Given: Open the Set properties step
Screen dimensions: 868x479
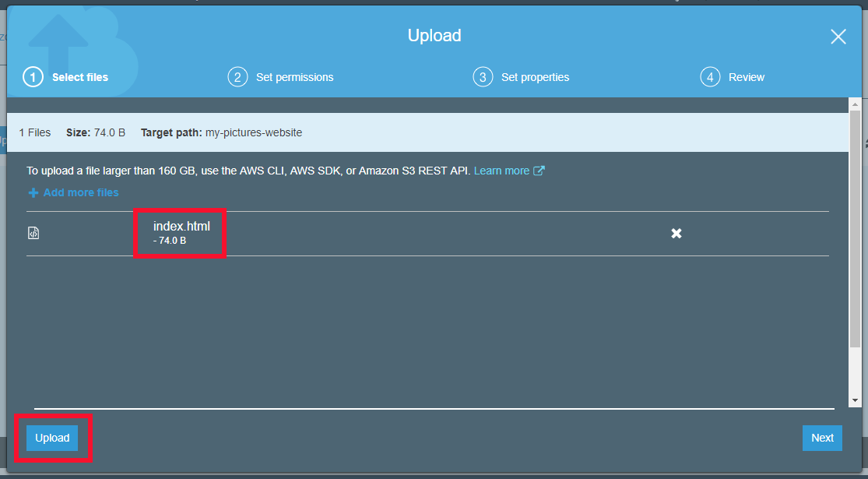Looking at the screenshot, I should 536,76.
